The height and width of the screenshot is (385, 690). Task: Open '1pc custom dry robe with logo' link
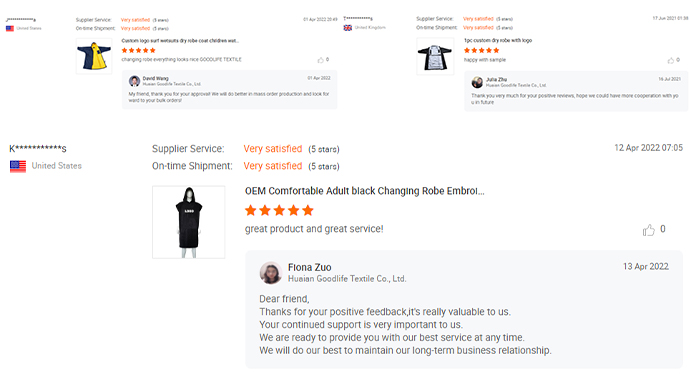tap(498, 40)
